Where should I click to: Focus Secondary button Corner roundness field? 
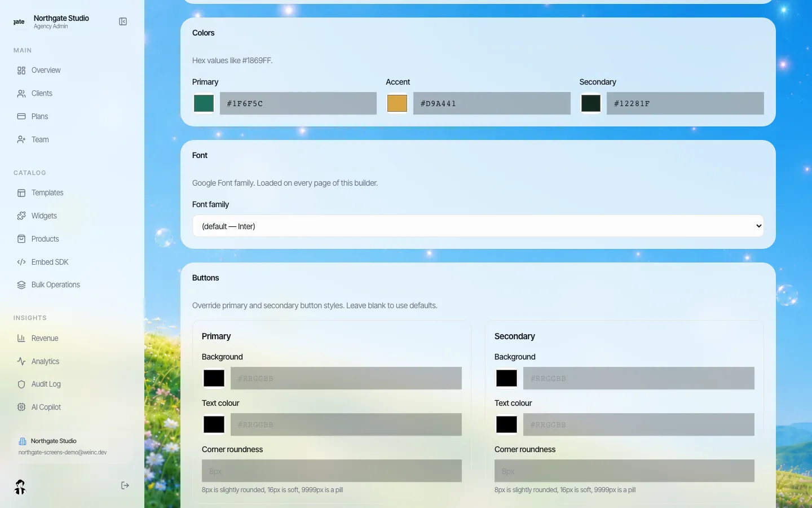(x=624, y=471)
